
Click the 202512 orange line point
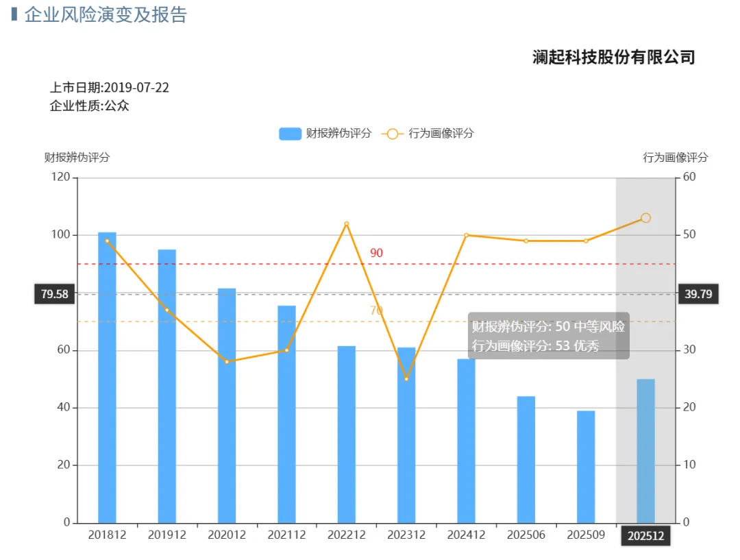pos(645,218)
